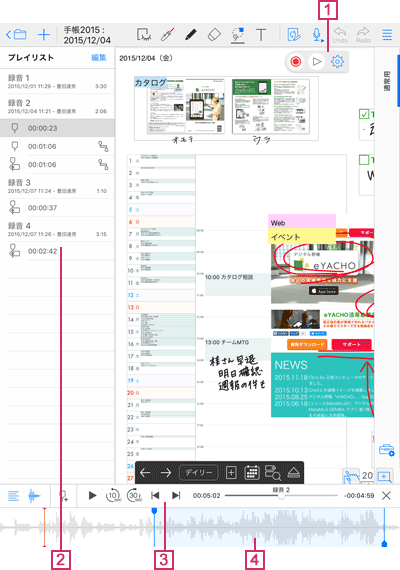Toggle the checked green checkbox
The width and height of the screenshot is (400, 570).
coord(364,114)
